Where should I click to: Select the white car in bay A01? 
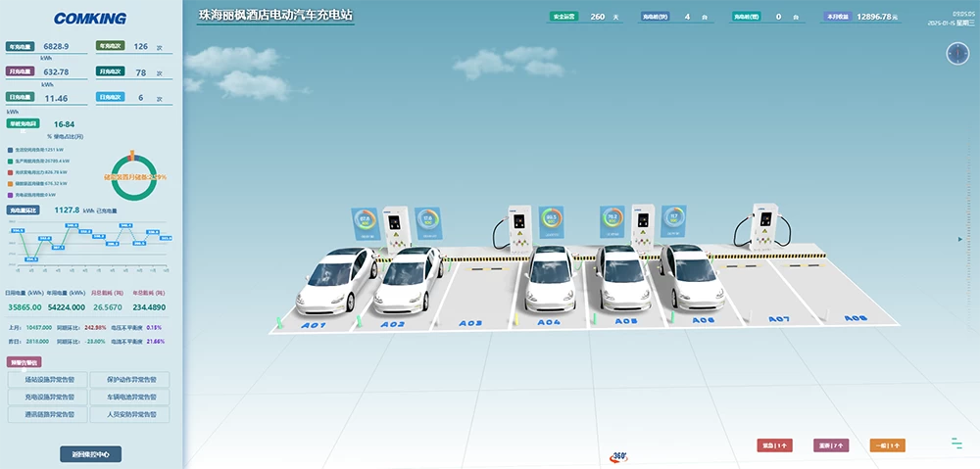pos(335,280)
